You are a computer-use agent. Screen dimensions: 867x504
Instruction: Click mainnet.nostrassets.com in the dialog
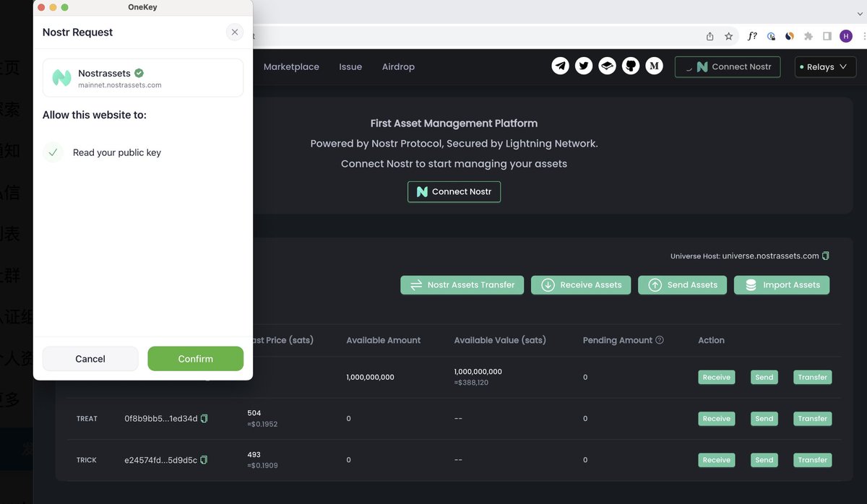(x=120, y=85)
